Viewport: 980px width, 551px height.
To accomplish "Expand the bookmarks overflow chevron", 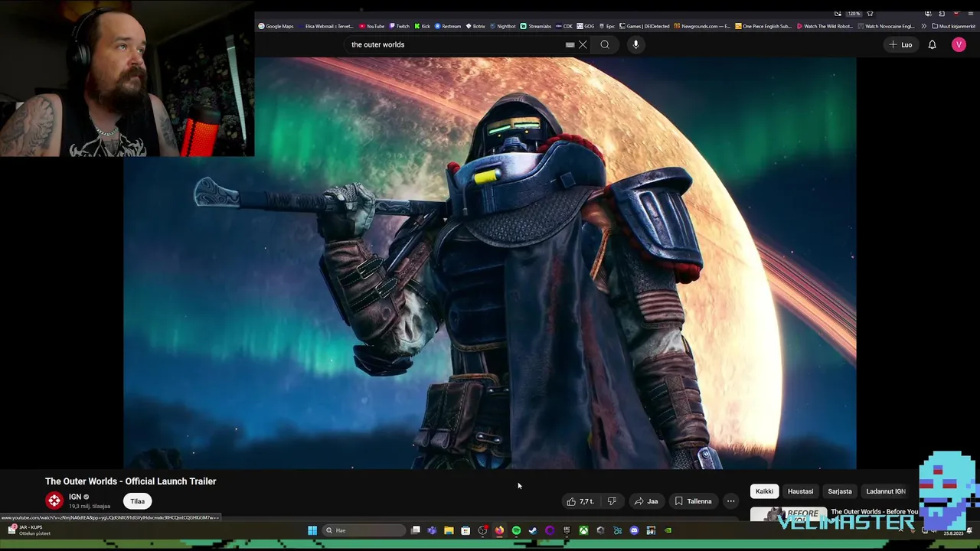I will 923,26.
